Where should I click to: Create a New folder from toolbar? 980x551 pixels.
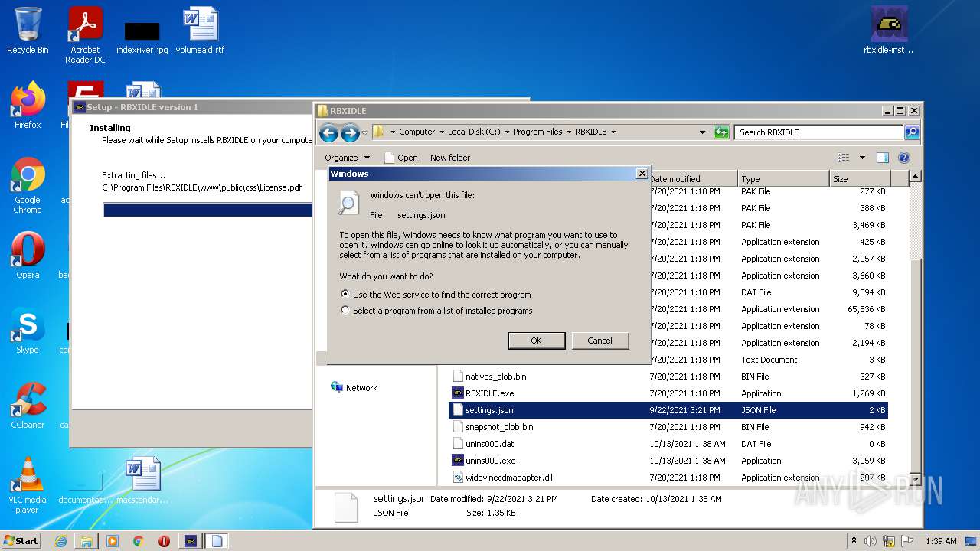tap(450, 158)
